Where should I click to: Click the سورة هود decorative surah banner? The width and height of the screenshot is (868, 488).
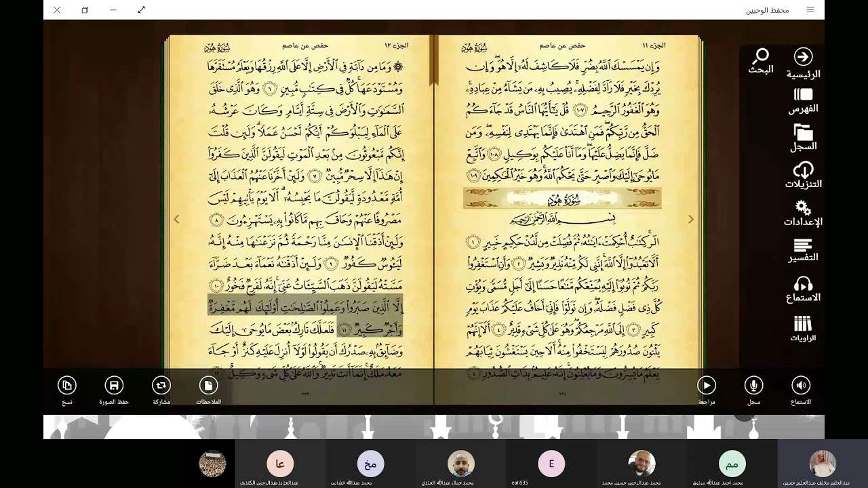pyautogui.click(x=562, y=199)
